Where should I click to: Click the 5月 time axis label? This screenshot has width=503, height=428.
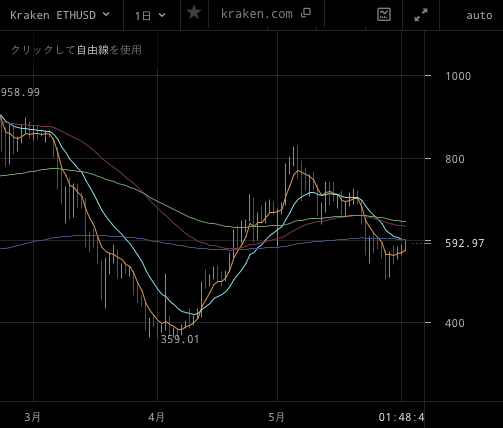277,417
